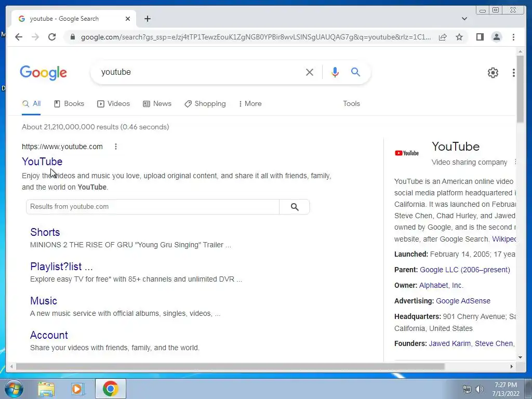Image resolution: width=532 pixels, height=399 pixels.
Task: Open the Jawed Karim founder link
Action: click(x=449, y=343)
